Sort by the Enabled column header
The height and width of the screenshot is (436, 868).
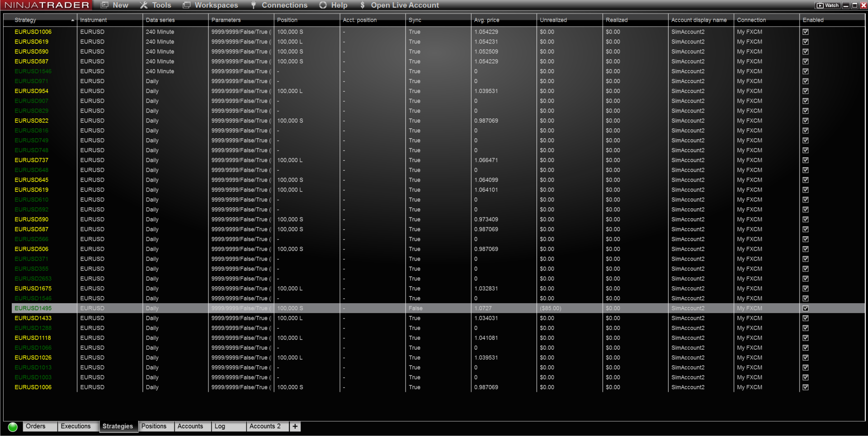pyautogui.click(x=832, y=20)
